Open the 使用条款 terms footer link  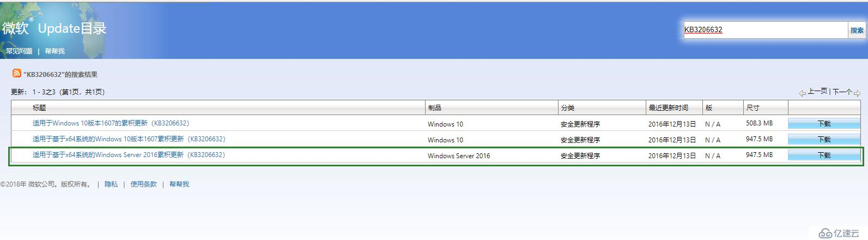tap(143, 184)
